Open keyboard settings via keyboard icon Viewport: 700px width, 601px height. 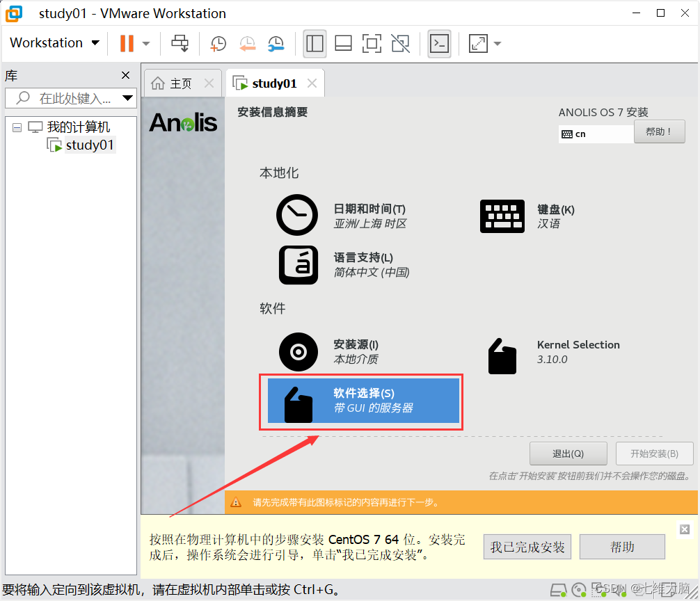[x=502, y=216]
